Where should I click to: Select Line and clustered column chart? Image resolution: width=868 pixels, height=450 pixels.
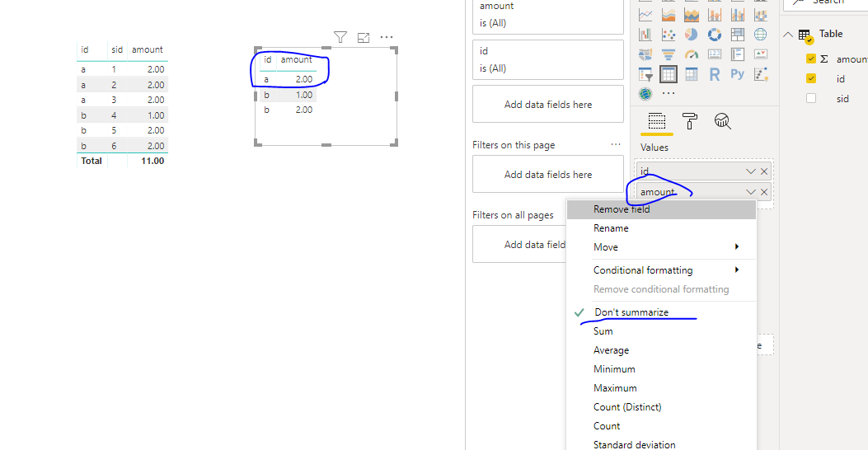(738, 15)
